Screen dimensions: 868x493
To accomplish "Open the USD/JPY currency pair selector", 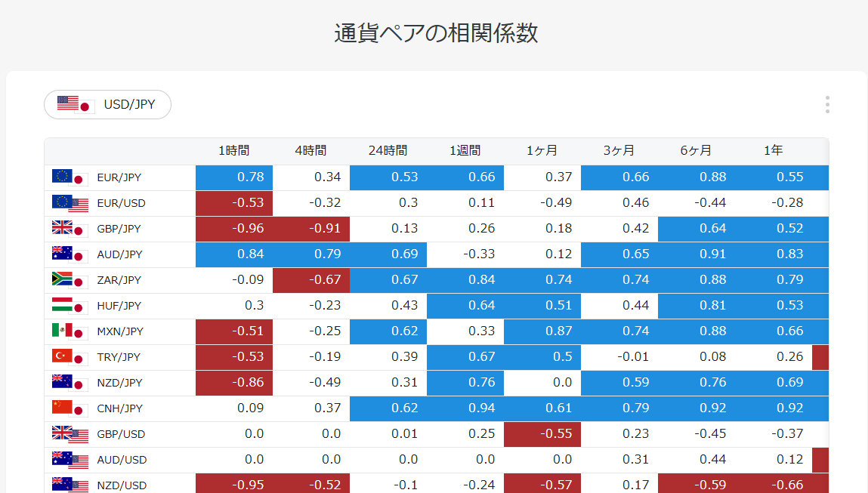I will [x=107, y=104].
